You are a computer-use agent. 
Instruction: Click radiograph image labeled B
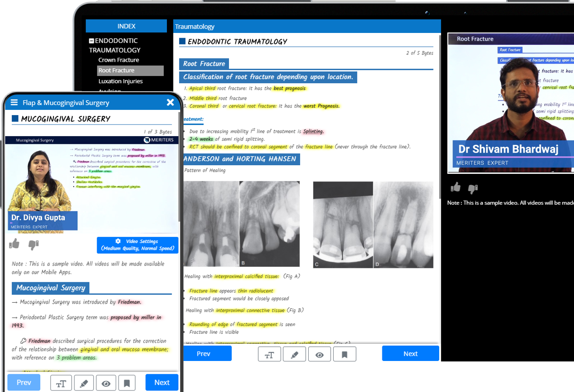270,224
